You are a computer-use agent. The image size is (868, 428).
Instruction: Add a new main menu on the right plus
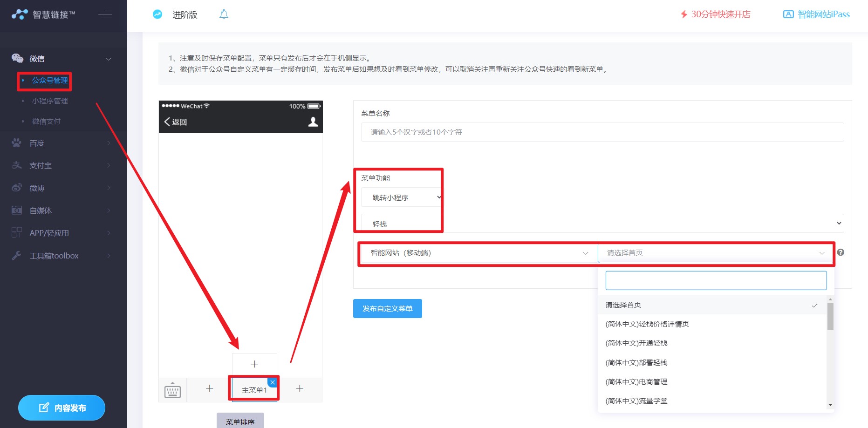point(300,388)
